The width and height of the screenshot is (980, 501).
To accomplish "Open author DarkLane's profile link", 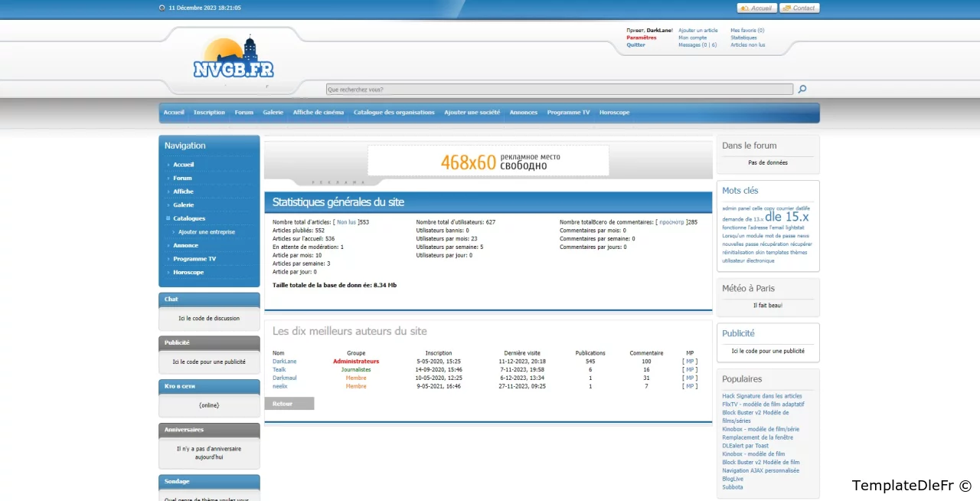I will pyautogui.click(x=284, y=361).
